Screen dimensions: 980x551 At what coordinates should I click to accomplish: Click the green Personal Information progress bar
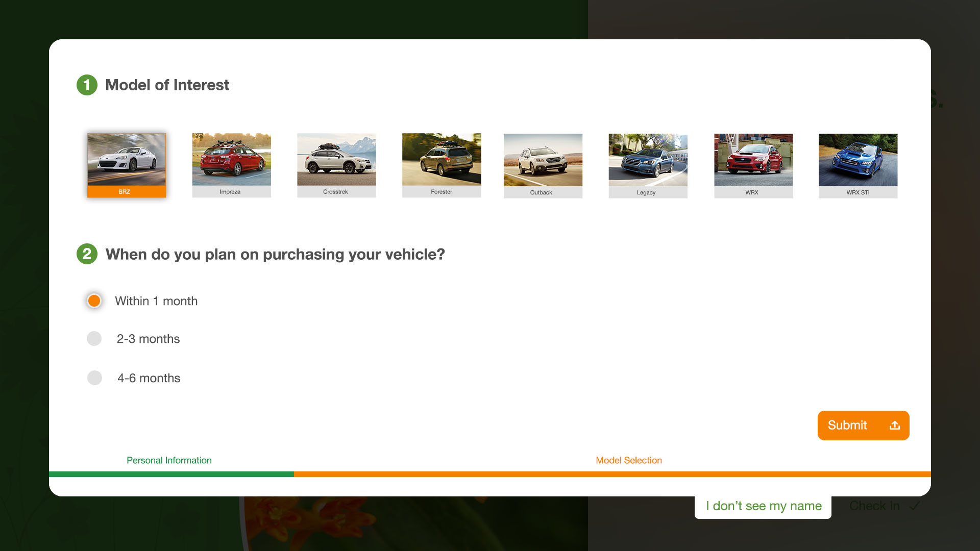171,474
